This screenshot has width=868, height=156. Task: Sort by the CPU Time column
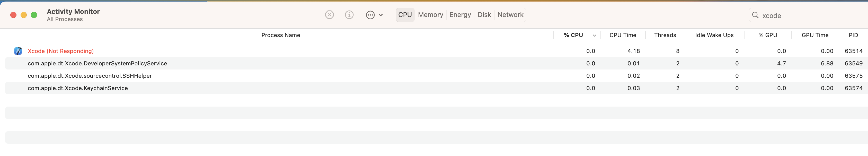[622, 35]
